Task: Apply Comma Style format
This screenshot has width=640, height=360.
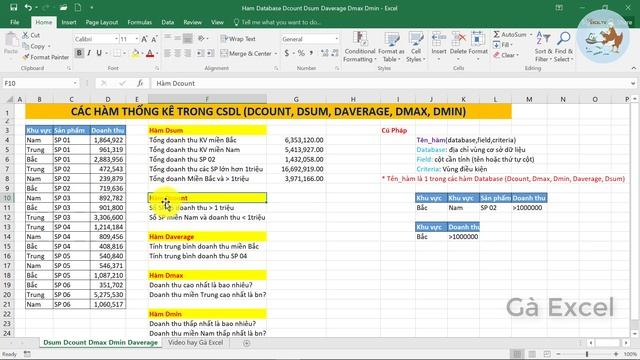Action: tap(312, 53)
